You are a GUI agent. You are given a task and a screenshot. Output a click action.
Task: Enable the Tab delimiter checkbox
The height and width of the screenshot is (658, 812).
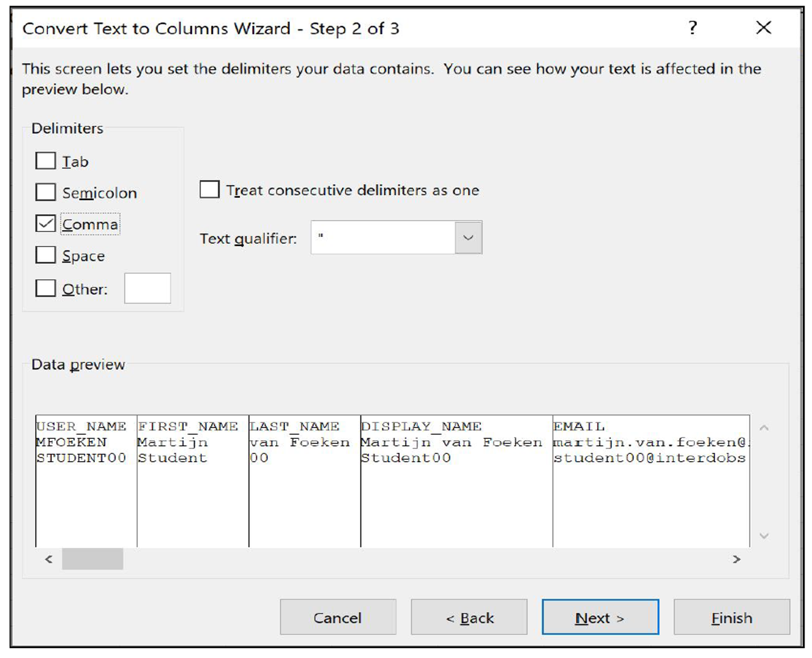pyautogui.click(x=46, y=161)
